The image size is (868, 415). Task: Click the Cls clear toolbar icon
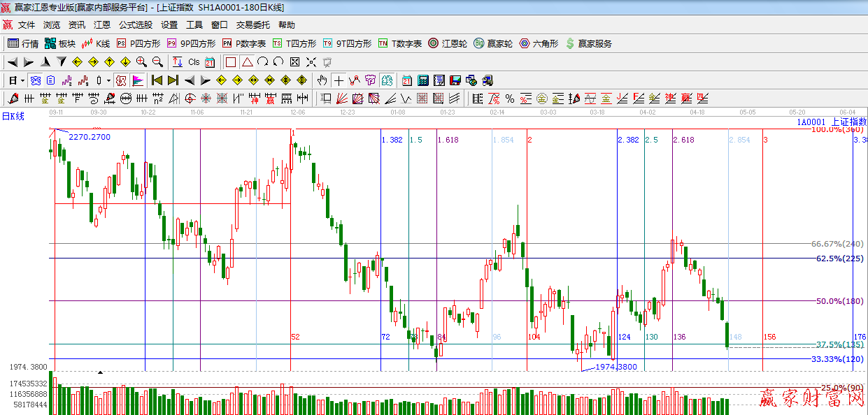pos(194,62)
